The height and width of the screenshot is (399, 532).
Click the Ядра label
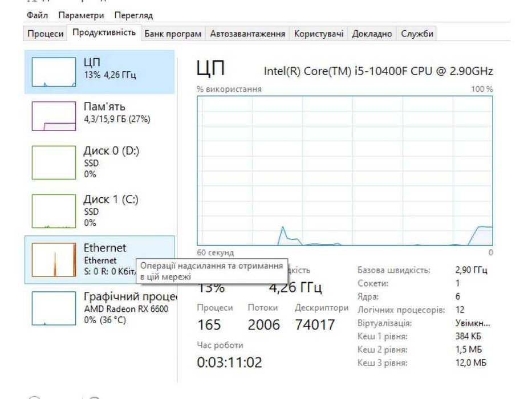pyautogui.click(x=368, y=296)
